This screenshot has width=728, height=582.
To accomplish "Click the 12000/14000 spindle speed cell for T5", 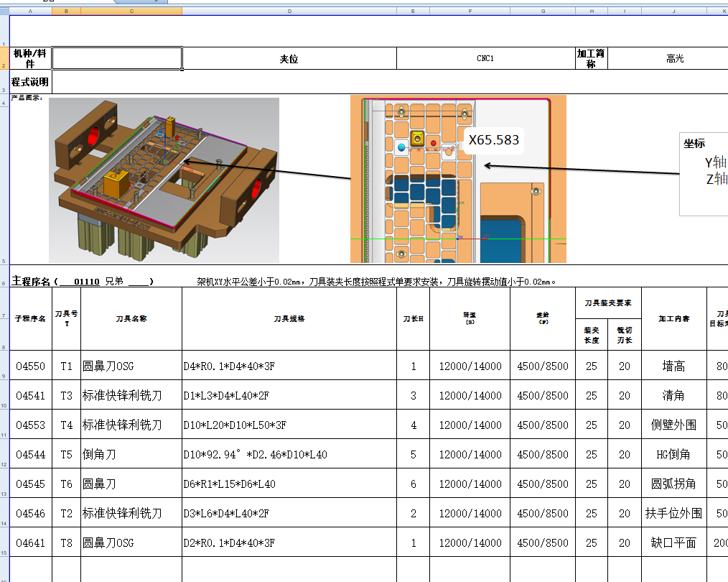I will click(470, 454).
